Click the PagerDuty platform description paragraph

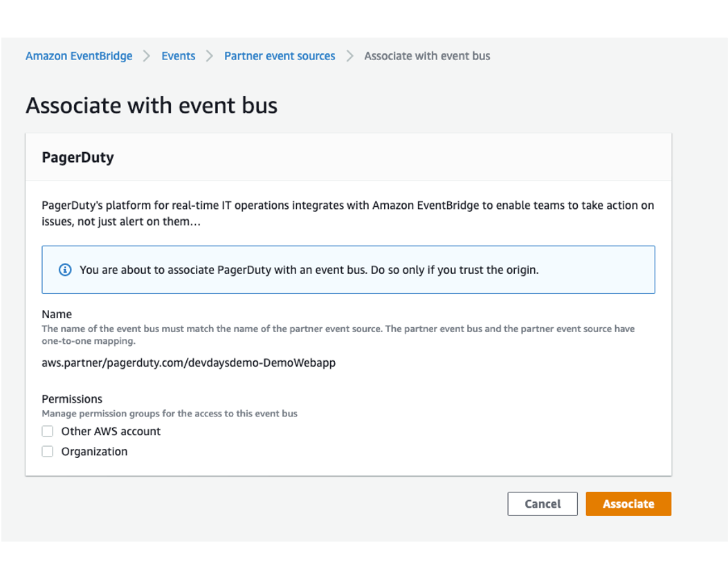click(x=347, y=214)
